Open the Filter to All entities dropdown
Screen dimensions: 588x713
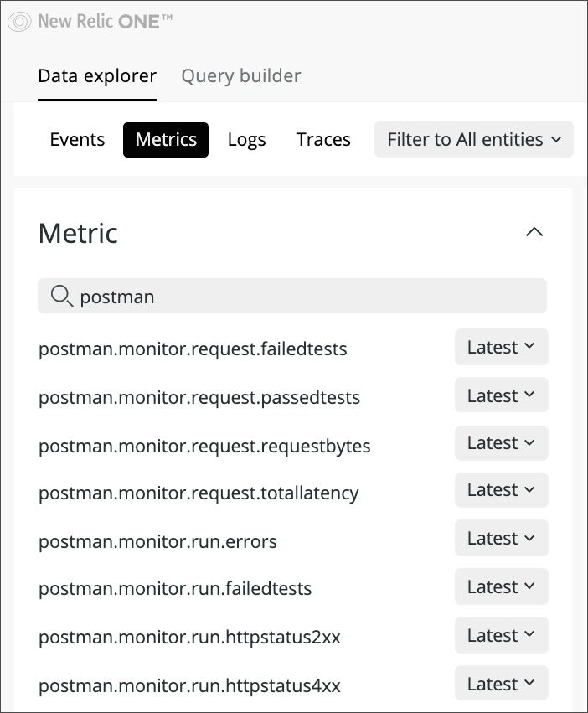coord(474,139)
